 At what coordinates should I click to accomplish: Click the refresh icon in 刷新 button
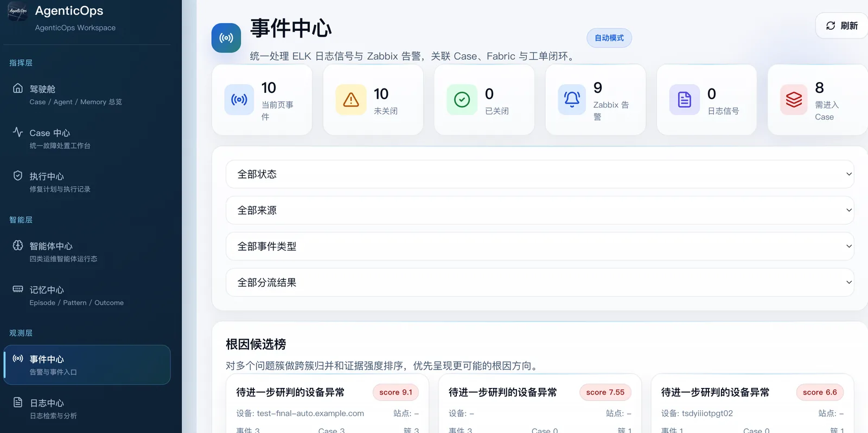coord(831,26)
